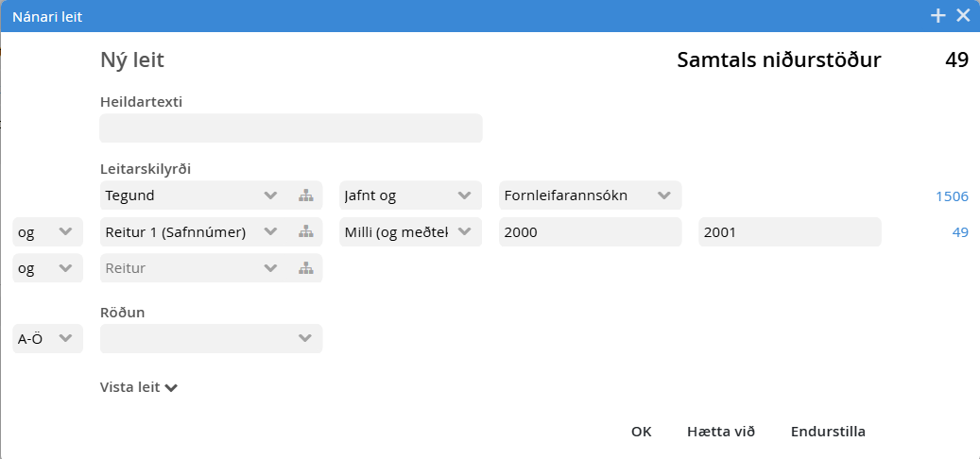This screenshot has width=980, height=459.
Task: Click the 1506 results count link
Action: [952, 196]
